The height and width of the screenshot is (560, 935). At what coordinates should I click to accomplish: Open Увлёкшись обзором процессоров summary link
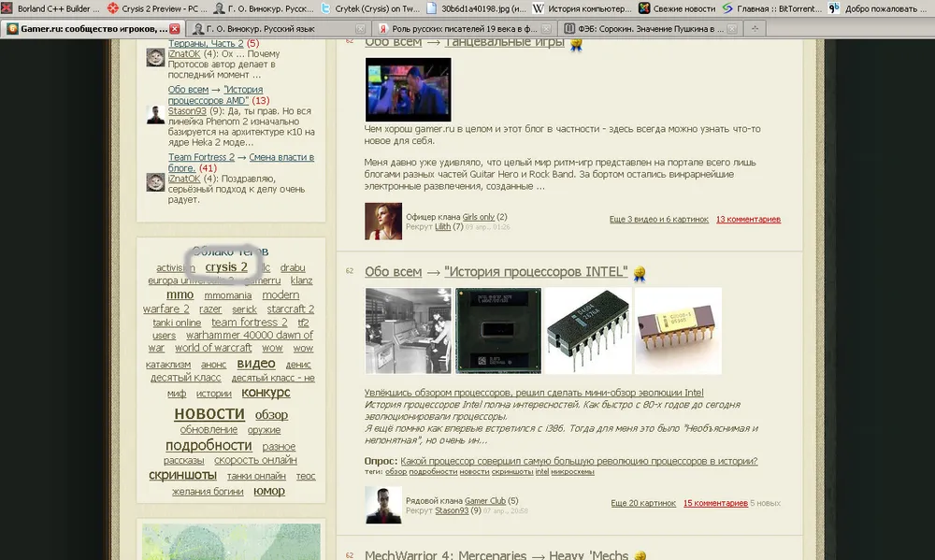click(x=534, y=393)
